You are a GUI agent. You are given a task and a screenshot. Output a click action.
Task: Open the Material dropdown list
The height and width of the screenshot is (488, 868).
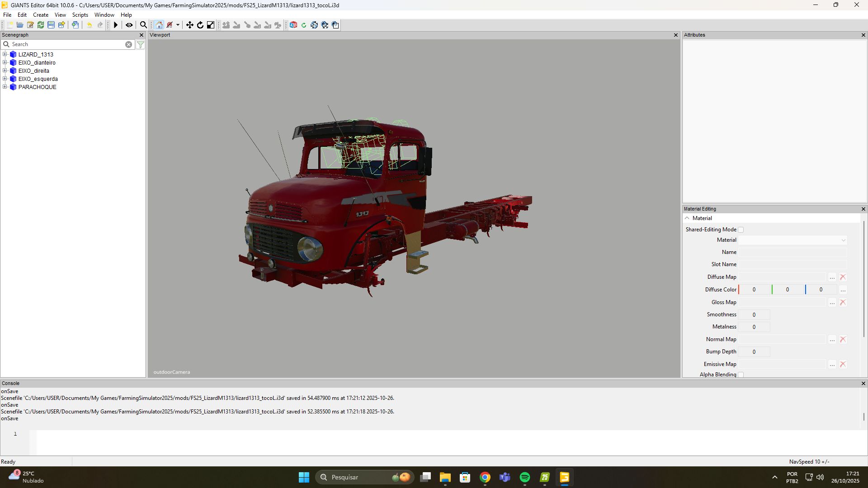(x=843, y=240)
